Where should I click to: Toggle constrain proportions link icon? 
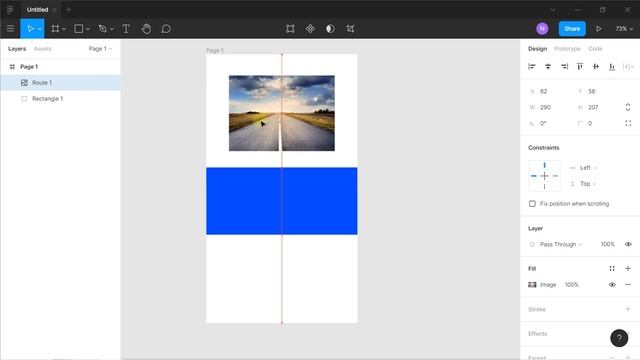coord(628,107)
